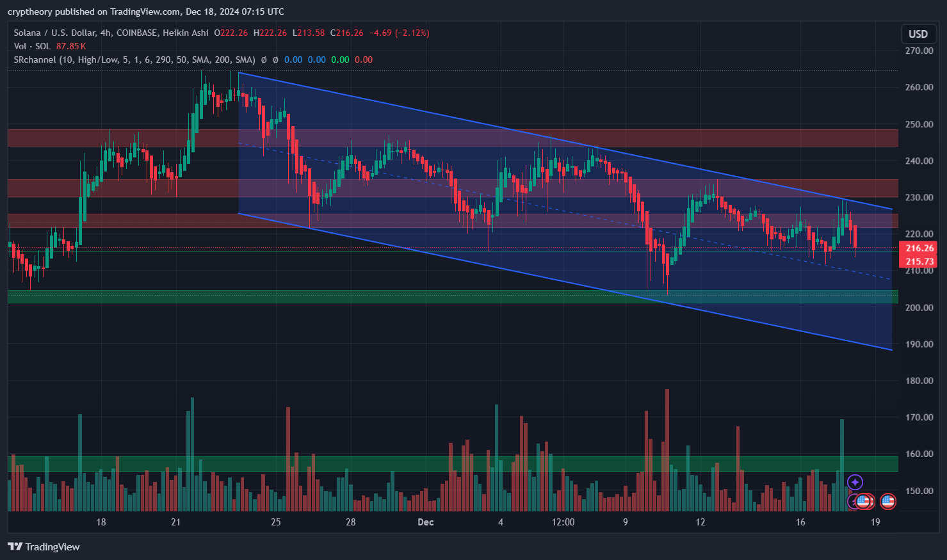Click the 28 date on the time axis
The height and width of the screenshot is (560, 947).
click(350, 522)
